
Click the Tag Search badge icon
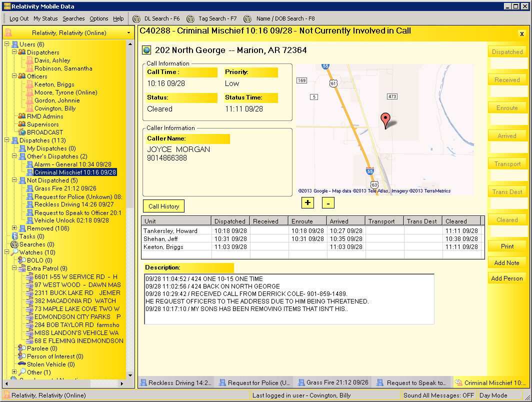pyautogui.click(x=190, y=18)
